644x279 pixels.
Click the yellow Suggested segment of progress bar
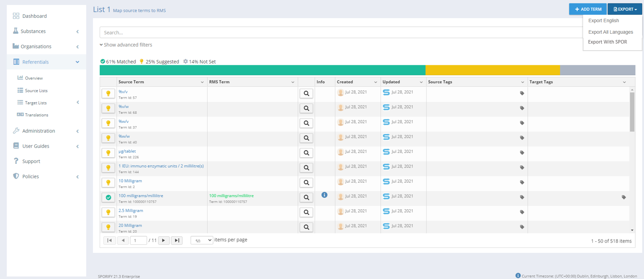pyautogui.click(x=492, y=70)
